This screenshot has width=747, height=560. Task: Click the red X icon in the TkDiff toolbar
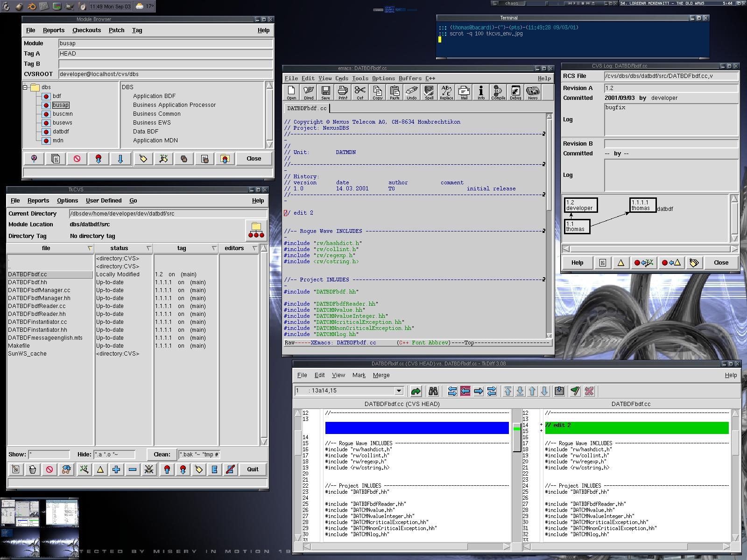tap(589, 391)
